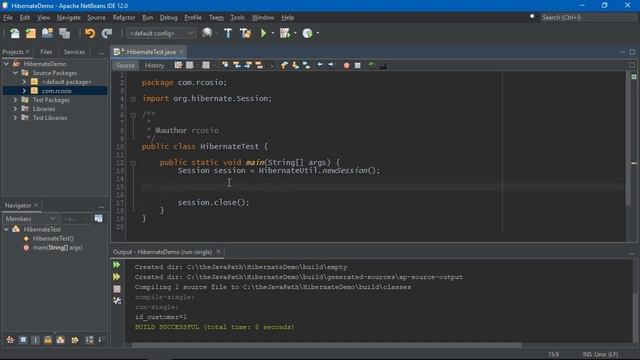The width and height of the screenshot is (640, 360).
Task: Click the Open Project toolbar icon
Action: [x=47, y=33]
